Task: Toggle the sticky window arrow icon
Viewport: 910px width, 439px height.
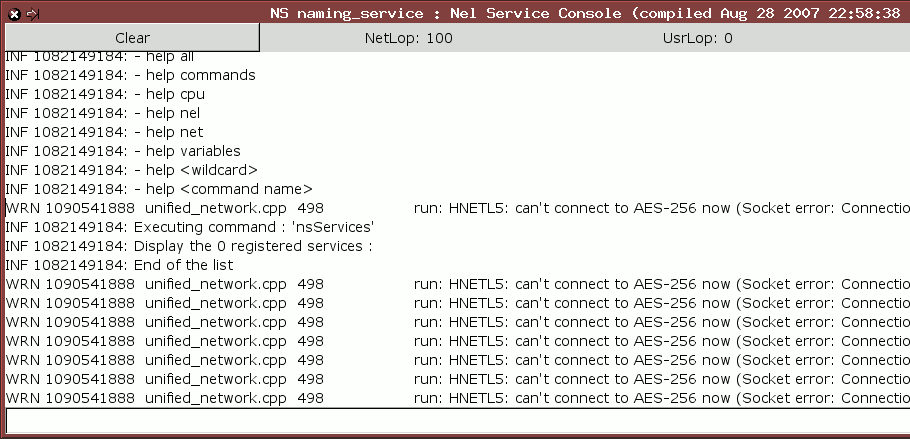Action: [x=33, y=14]
